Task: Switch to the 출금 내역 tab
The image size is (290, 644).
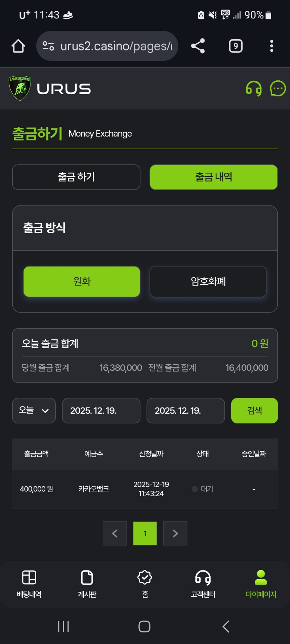Action: 214,177
